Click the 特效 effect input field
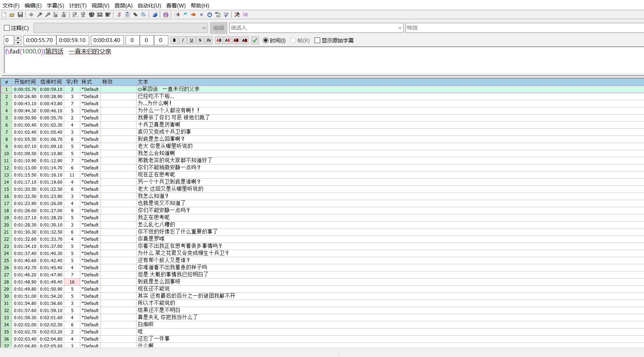The height and width of the screenshot is (357, 644). pyautogui.click(x=525, y=28)
